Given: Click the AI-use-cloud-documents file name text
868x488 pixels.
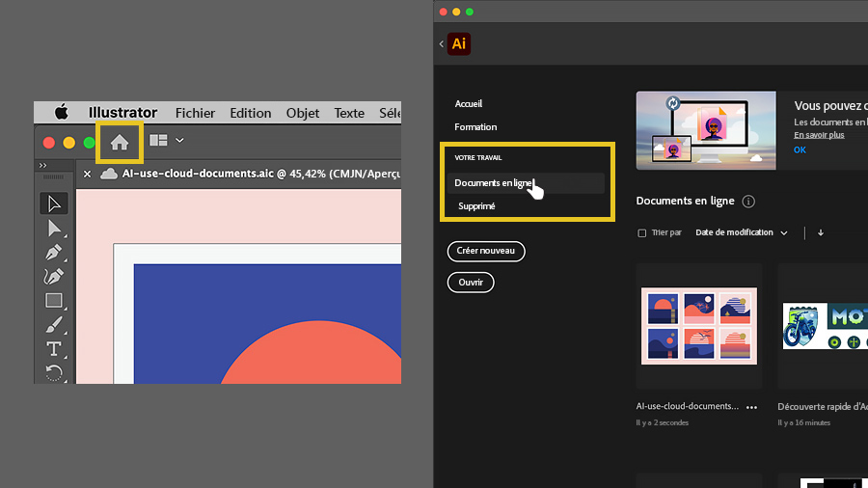Looking at the screenshot, I should tap(687, 406).
